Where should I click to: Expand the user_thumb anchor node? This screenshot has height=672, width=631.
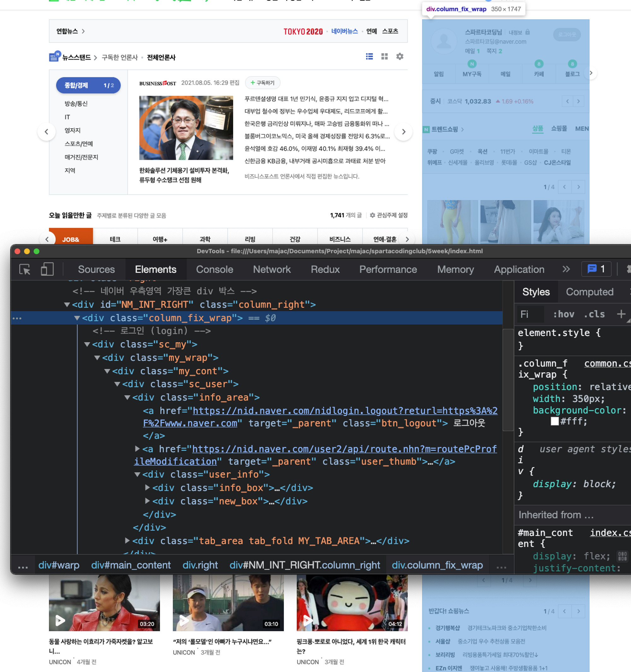coord(137,449)
